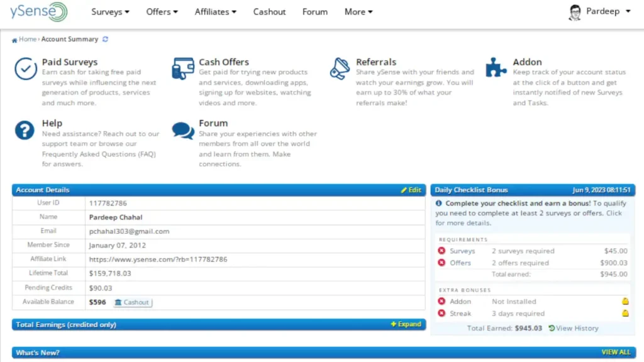Click VIEW ALL in What's New
Screen dimensions: 644x362
[616, 353]
